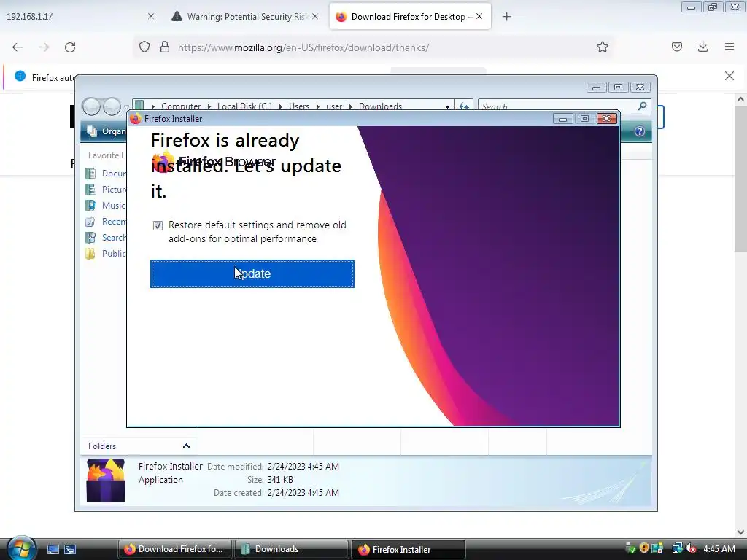Open Searches favorite link
This screenshot has width=747, height=560.
[106, 238]
